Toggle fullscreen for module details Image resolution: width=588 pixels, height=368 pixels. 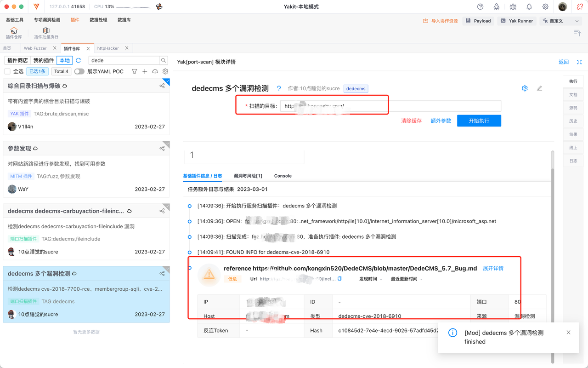(579, 62)
